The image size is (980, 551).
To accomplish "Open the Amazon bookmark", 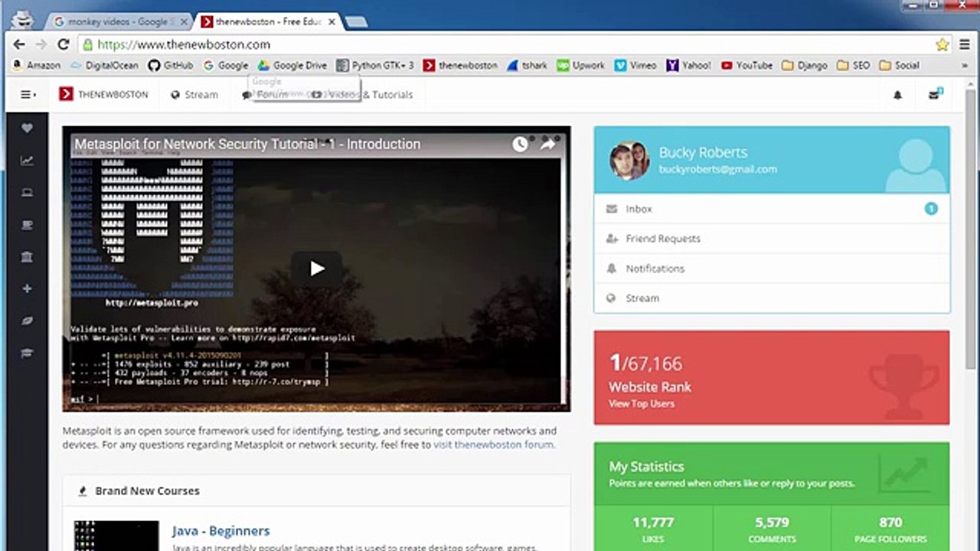I will click(36, 66).
